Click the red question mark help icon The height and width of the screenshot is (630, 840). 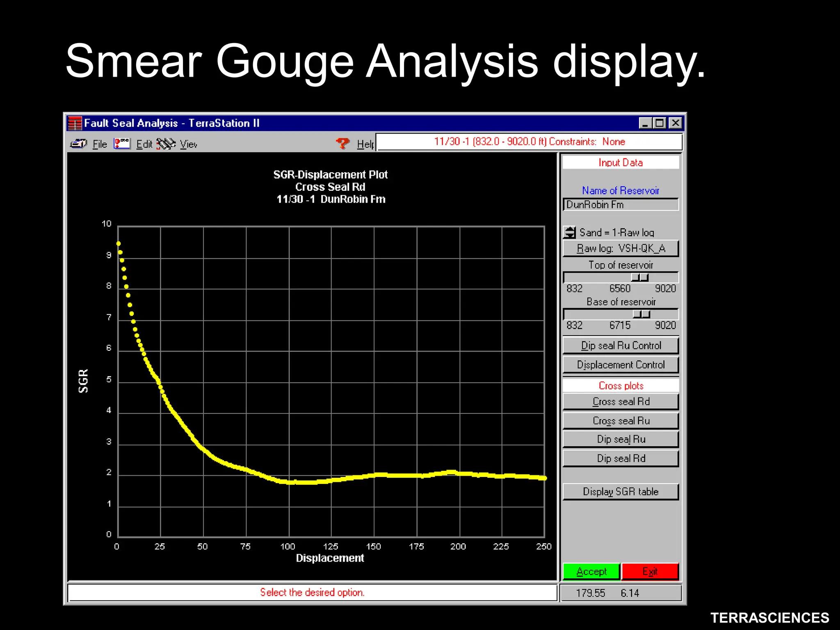click(342, 144)
